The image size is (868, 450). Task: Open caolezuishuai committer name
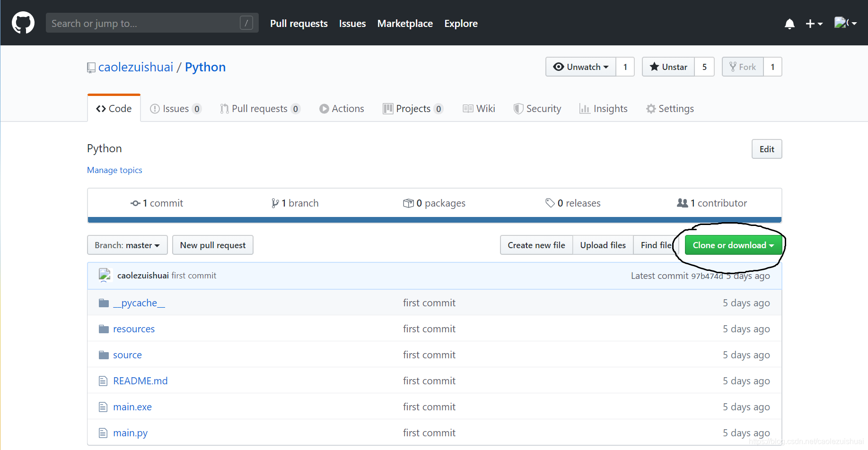(x=143, y=276)
